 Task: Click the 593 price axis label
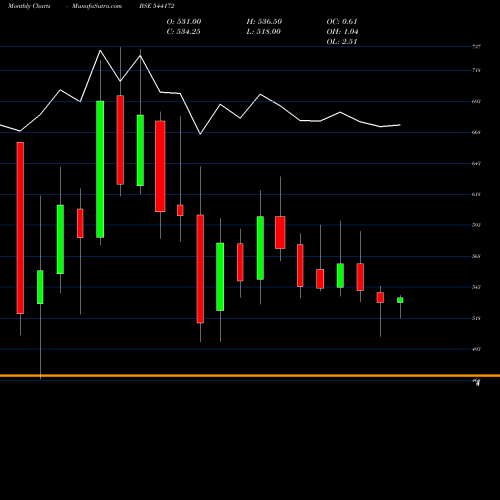click(476, 225)
